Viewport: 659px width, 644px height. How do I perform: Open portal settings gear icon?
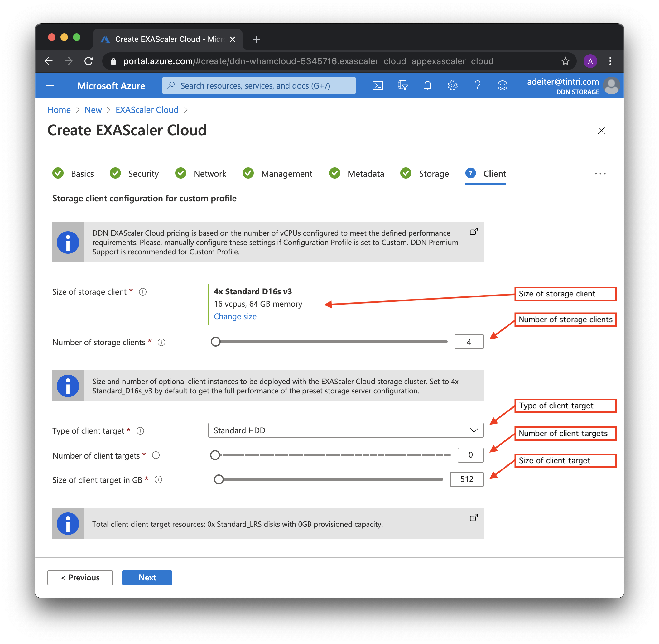point(452,86)
